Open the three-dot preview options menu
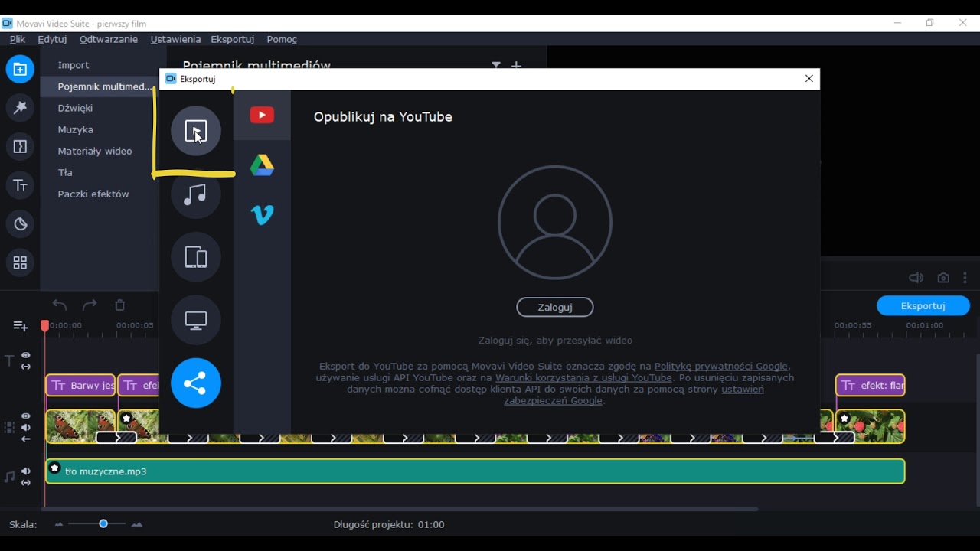This screenshot has height=551, width=980. (x=965, y=278)
